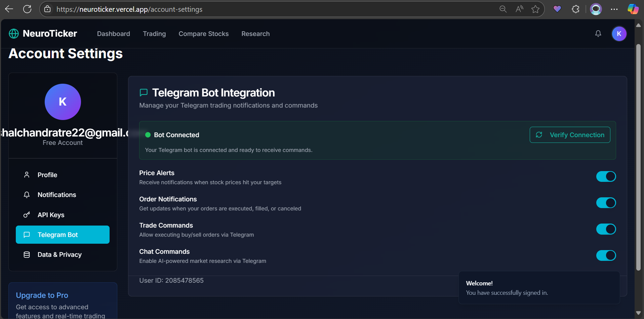Go to the Trading page
The width and height of the screenshot is (644, 319).
click(x=154, y=34)
